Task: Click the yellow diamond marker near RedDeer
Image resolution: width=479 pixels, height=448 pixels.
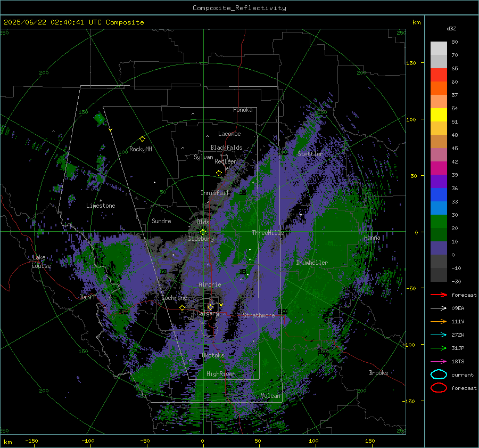Action: pyautogui.click(x=219, y=173)
